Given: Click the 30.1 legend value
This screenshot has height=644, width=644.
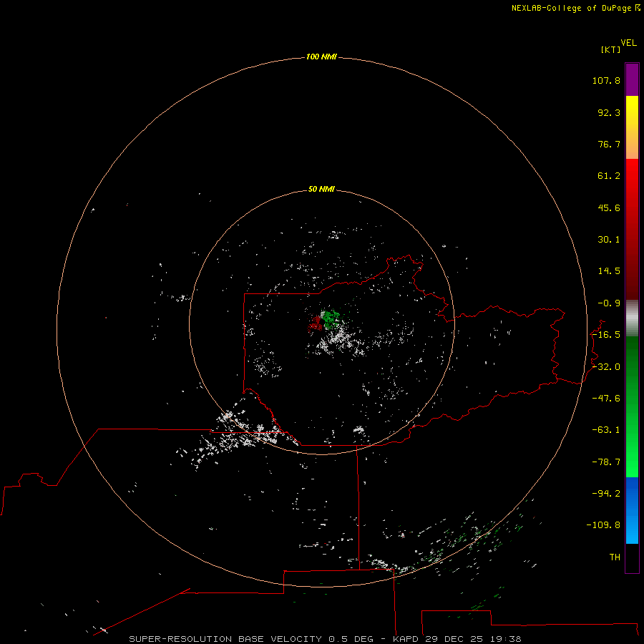Looking at the screenshot, I should 609,240.
